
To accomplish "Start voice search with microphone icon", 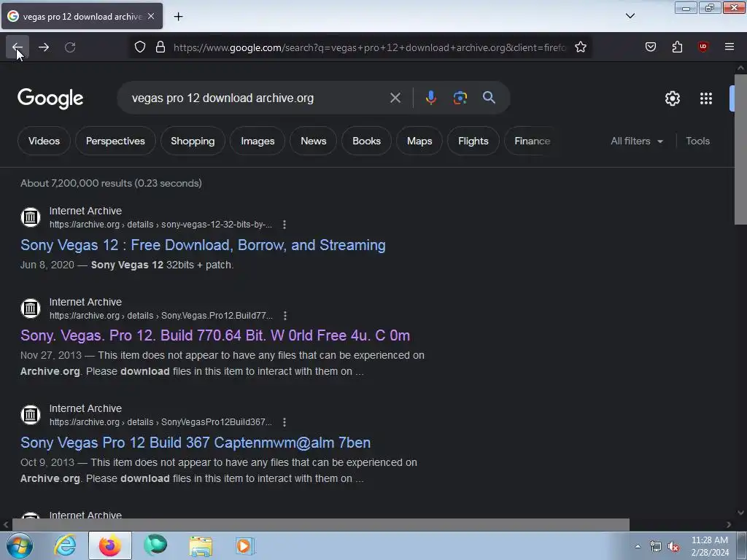I will [x=430, y=98].
